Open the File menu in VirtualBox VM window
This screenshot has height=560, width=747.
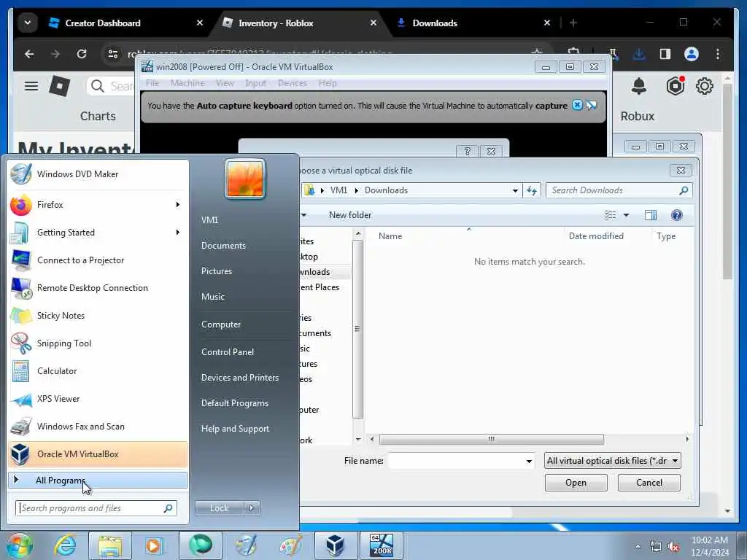coord(152,83)
